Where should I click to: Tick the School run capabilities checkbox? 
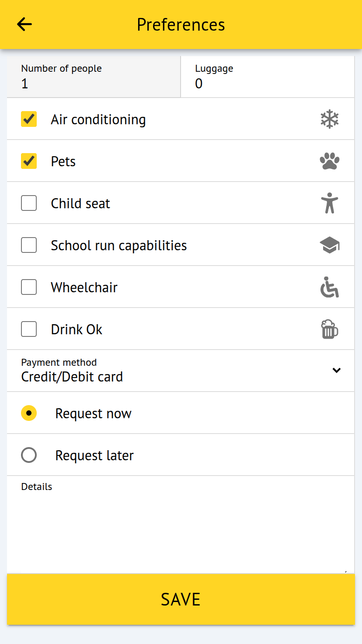(29, 245)
